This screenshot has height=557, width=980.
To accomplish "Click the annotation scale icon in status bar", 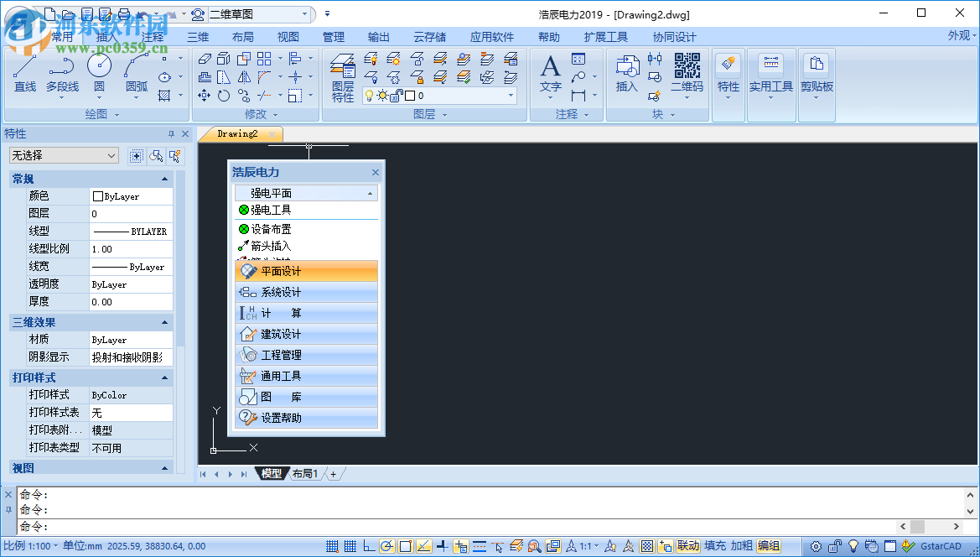I will [571, 546].
